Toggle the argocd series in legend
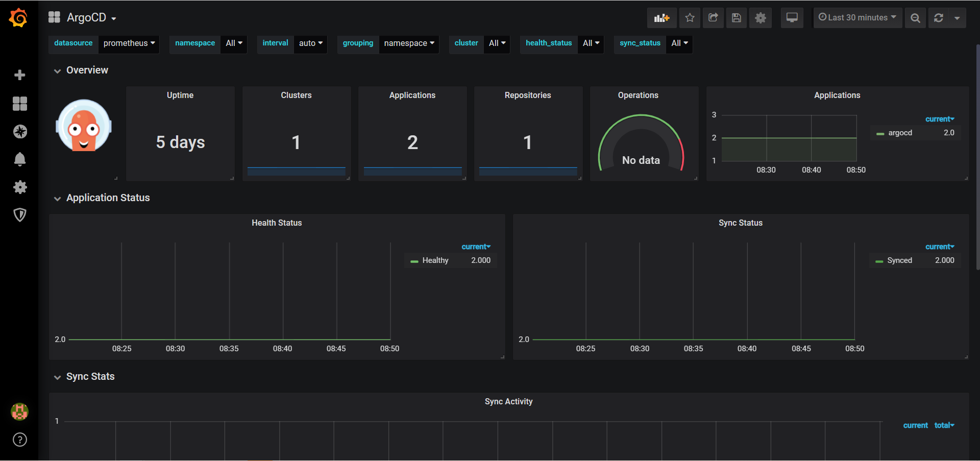Viewport: 980px width, 461px height. (900, 133)
